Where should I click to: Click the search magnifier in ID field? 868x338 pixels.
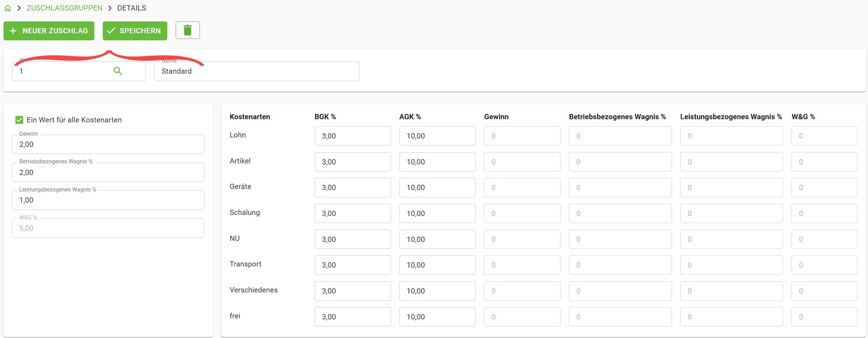point(118,71)
